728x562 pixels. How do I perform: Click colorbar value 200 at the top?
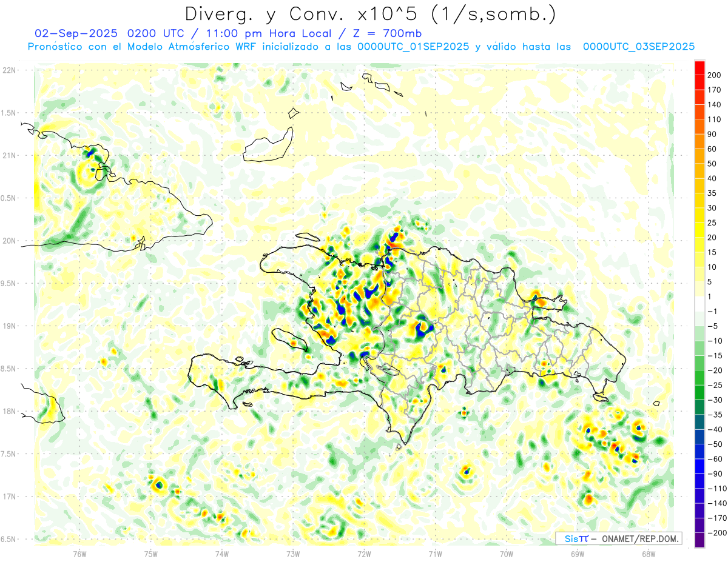[x=714, y=75]
